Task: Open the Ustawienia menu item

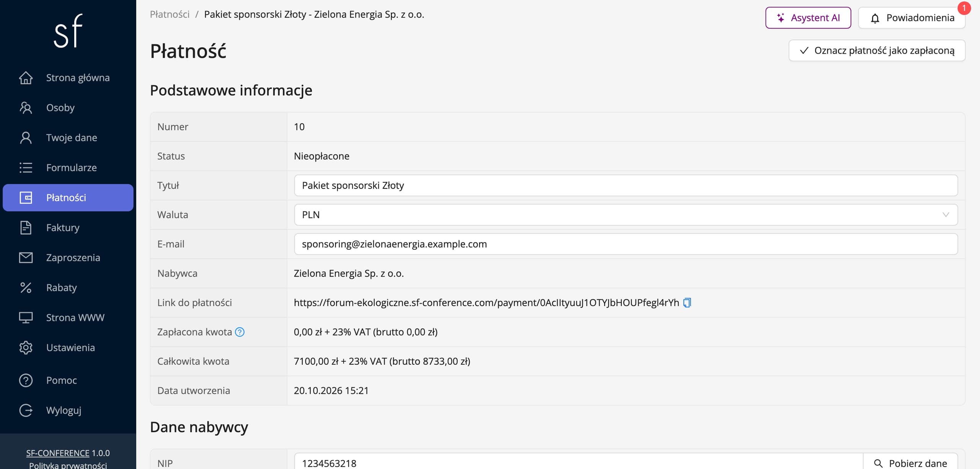Action: click(x=68, y=348)
